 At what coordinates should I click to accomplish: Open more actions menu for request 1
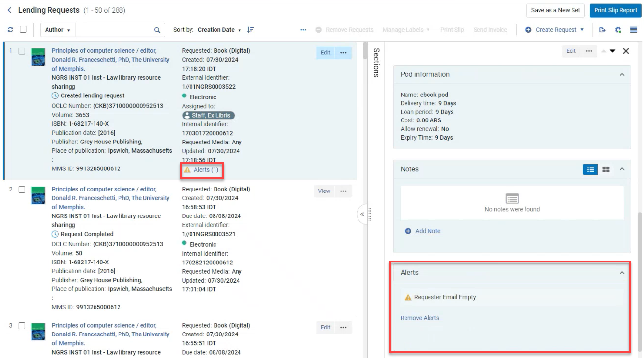tap(343, 53)
